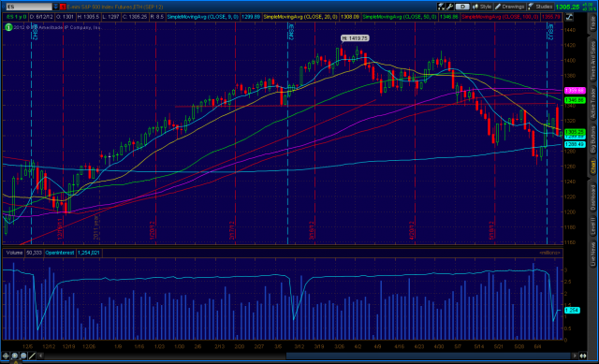Switch to the Big Buttons side tab
Viewport: 599px width, 364px height.
[x=592, y=140]
